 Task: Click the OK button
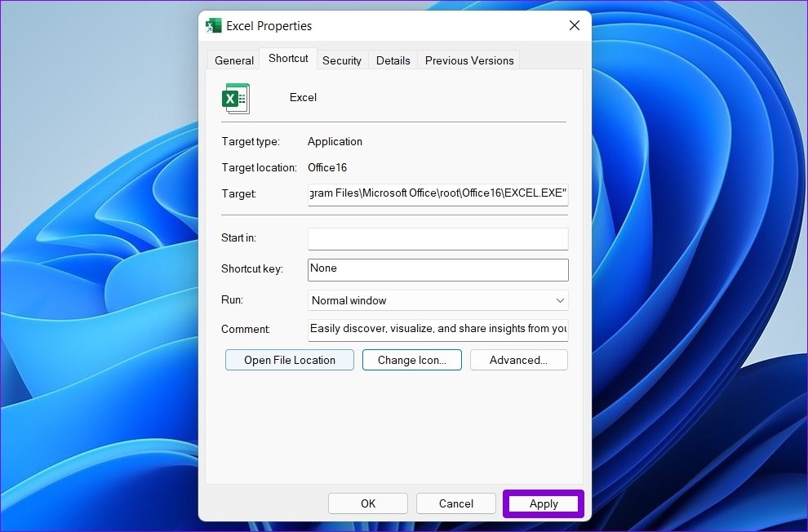click(367, 503)
